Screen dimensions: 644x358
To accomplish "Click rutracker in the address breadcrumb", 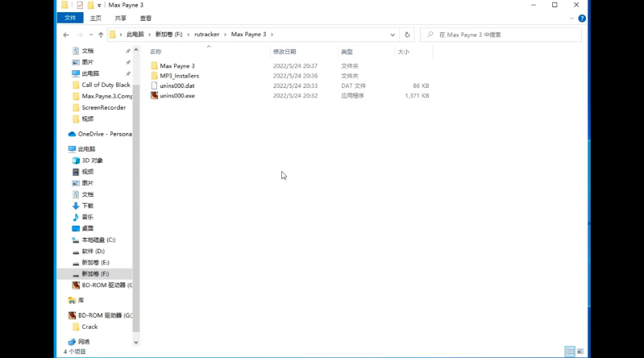I will 206,35.
